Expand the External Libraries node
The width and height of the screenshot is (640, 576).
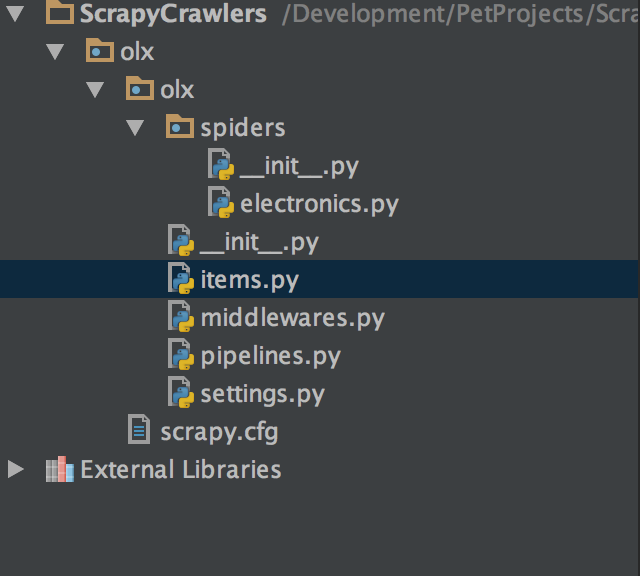(x=15, y=469)
